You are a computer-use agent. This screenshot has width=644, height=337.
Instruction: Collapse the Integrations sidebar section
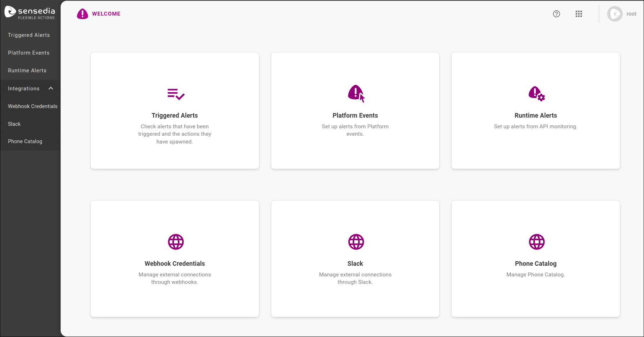pos(51,89)
